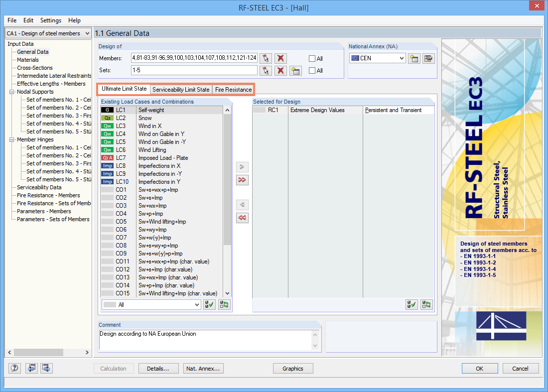The width and height of the screenshot is (548, 392).
Task: Clear sets list with red X icon
Action: (280, 71)
